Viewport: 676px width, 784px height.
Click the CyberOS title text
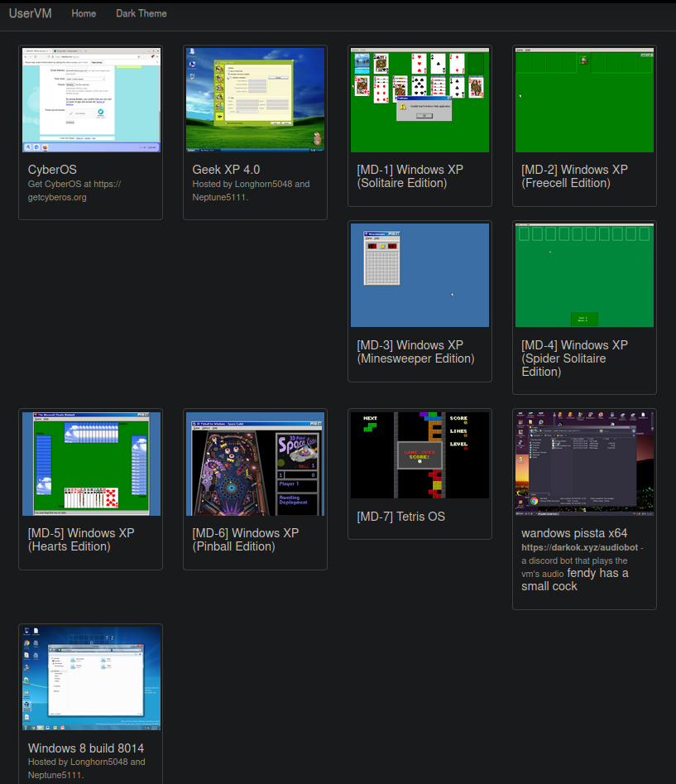click(52, 170)
